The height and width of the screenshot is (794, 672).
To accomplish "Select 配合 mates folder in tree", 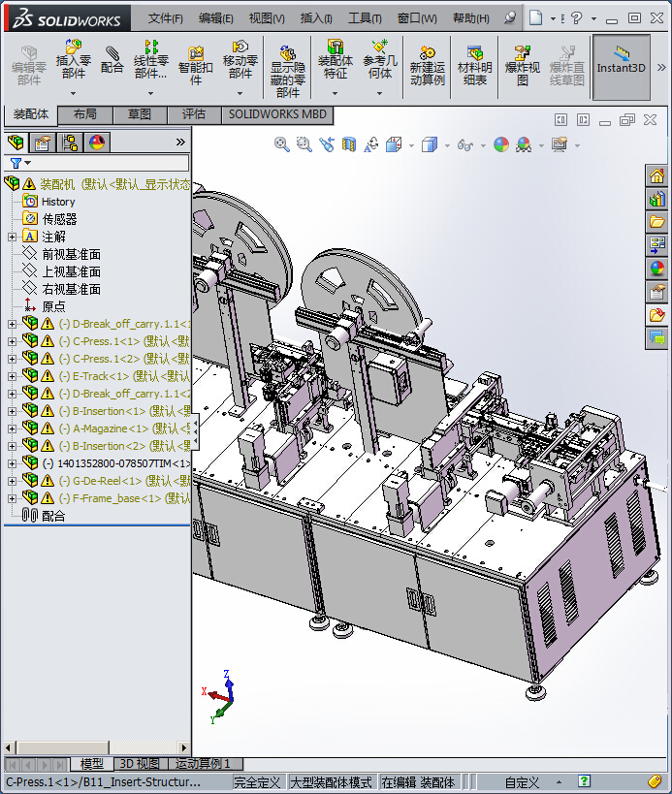I will coord(53,516).
